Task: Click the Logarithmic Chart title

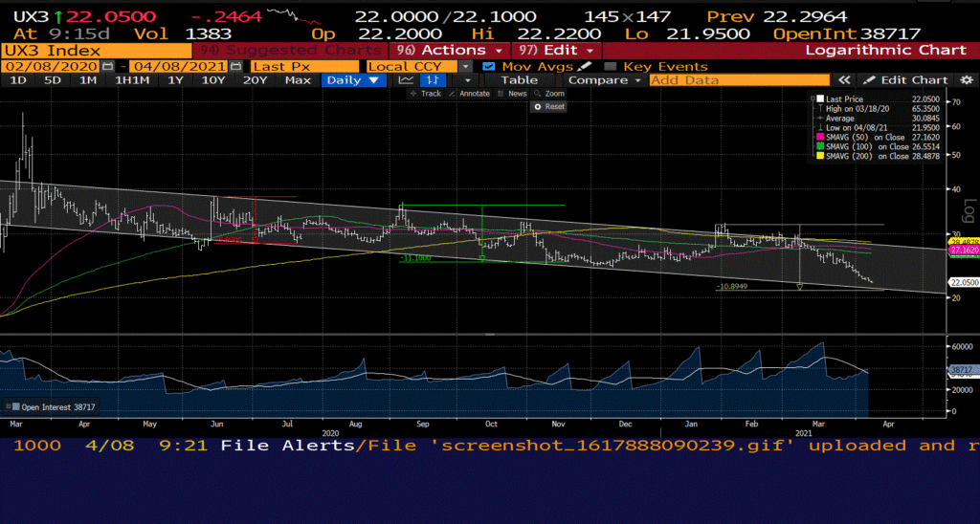Action: click(x=885, y=50)
